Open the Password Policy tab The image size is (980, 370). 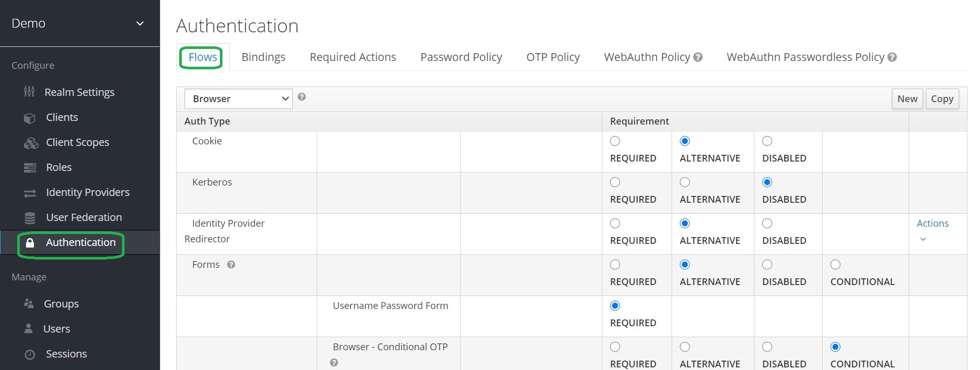click(x=461, y=57)
